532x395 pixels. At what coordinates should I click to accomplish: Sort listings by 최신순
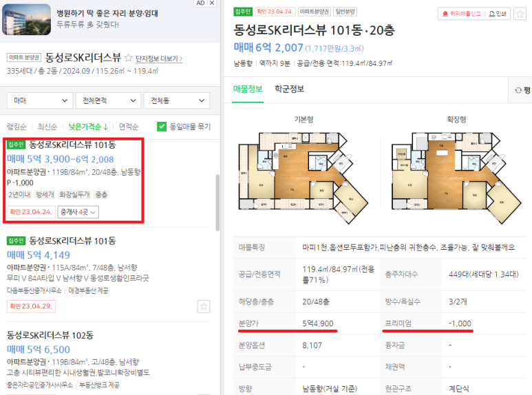[47, 127]
